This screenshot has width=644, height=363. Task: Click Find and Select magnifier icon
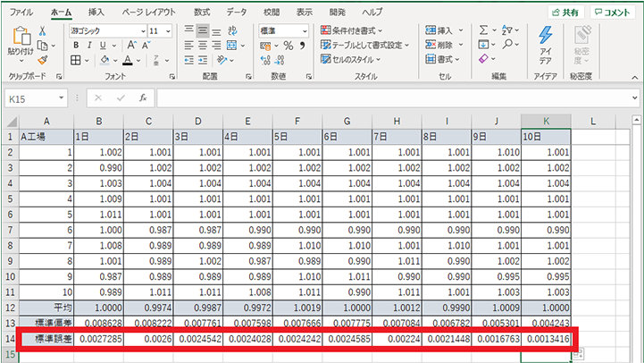[507, 44]
